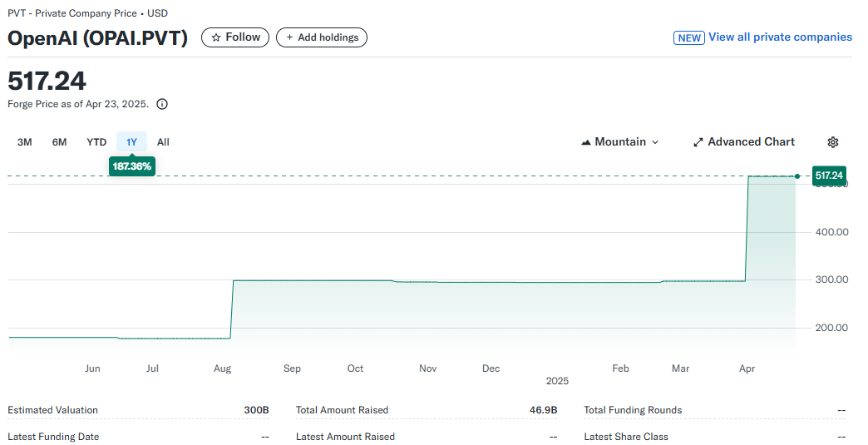Click the Aug marker on the time axis

(x=222, y=368)
